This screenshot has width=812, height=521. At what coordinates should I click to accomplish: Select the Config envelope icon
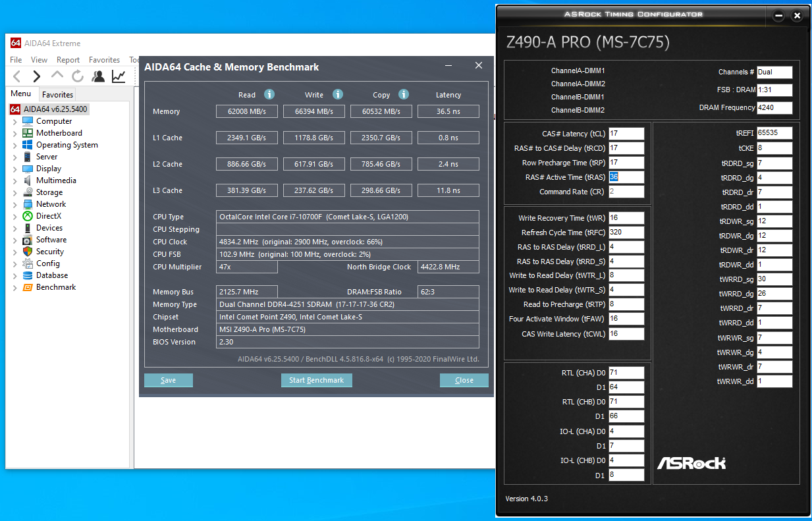[x=28, y=263]
